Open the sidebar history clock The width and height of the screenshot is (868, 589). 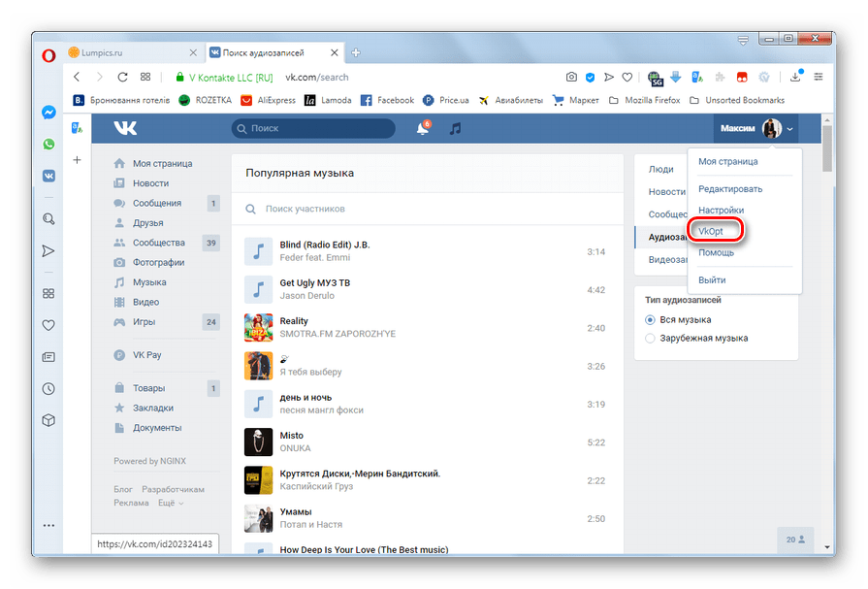[48, 389]
